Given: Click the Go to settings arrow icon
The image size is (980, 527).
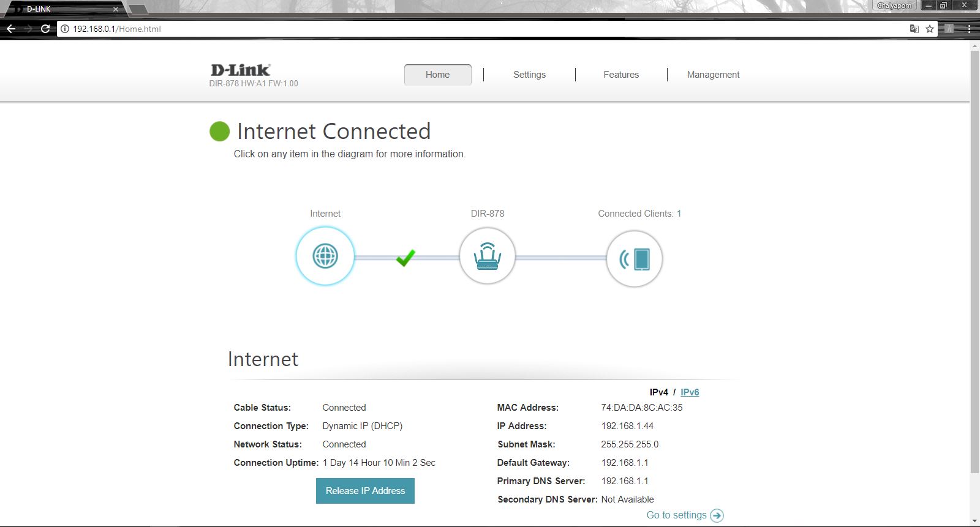Looking at the screenshot, I should [717, 515].
